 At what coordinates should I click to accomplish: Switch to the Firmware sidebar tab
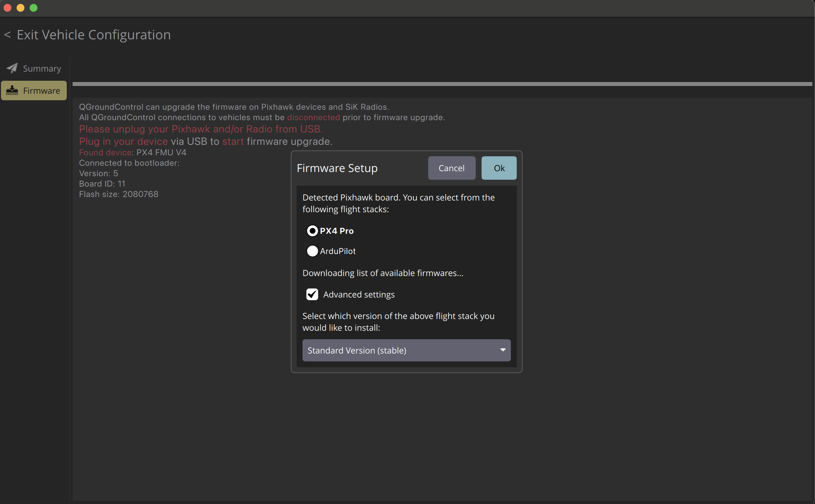pos(34,90)
